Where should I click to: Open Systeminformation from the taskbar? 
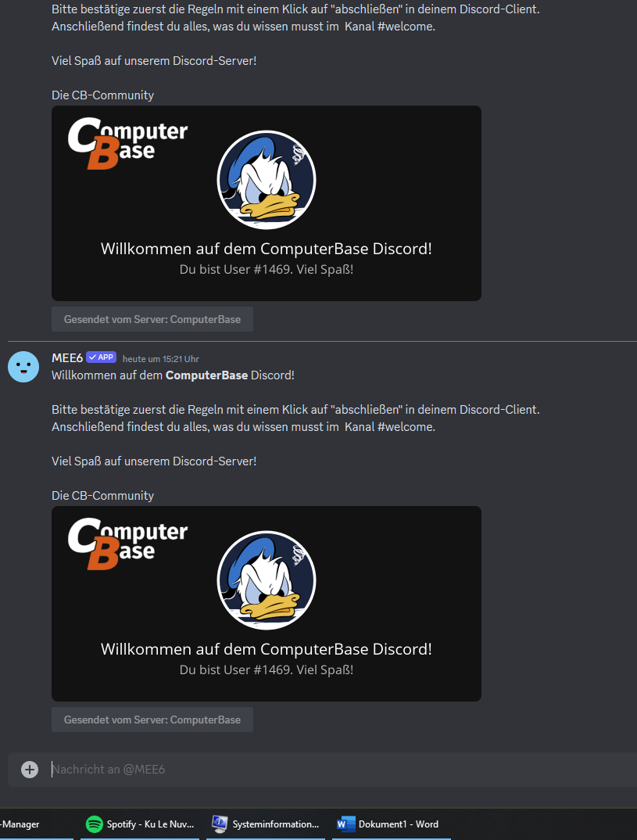click(x=266, y=824)
